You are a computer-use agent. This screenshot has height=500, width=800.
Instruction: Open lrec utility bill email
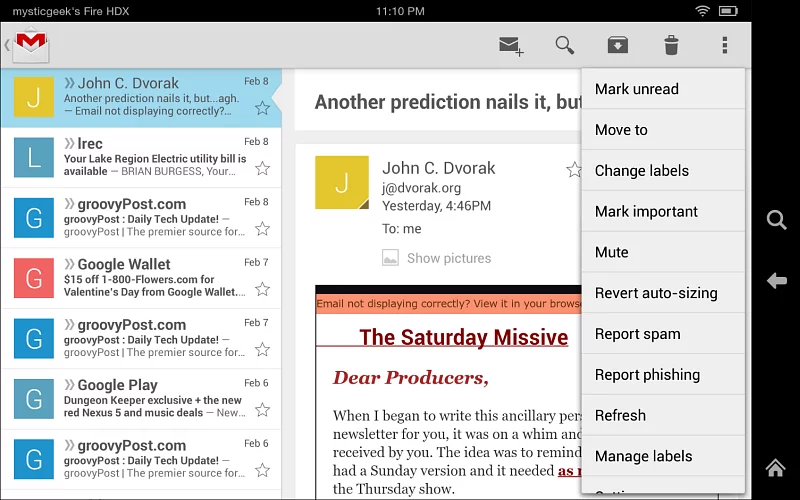(x=141, y=158)
